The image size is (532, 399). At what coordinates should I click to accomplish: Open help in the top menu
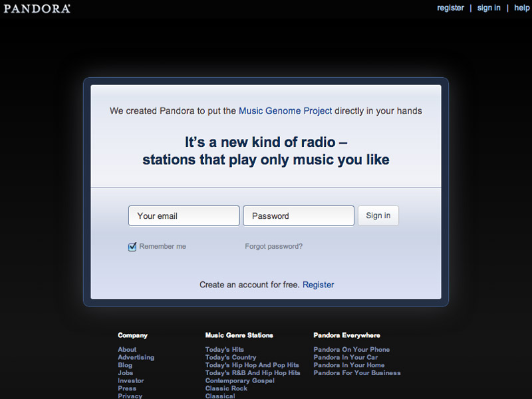tap(522, 8)
